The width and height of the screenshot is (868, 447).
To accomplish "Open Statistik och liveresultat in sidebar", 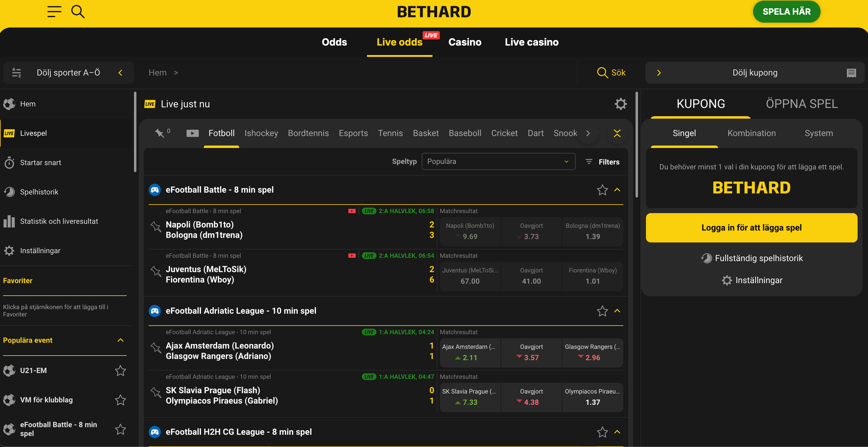I will coord(66,221).
